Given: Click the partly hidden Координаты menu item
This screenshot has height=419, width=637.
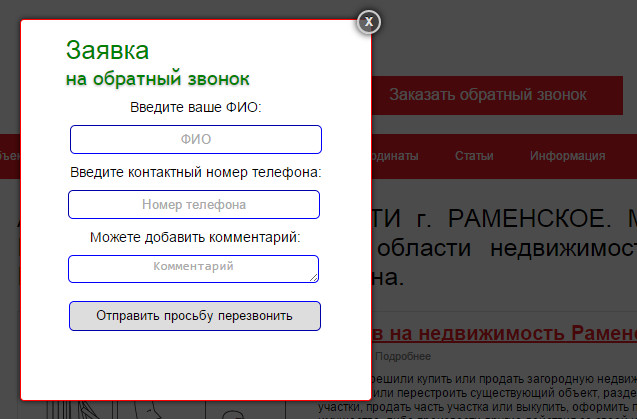Looking at the screenshot, I should (x=395, y=156).
